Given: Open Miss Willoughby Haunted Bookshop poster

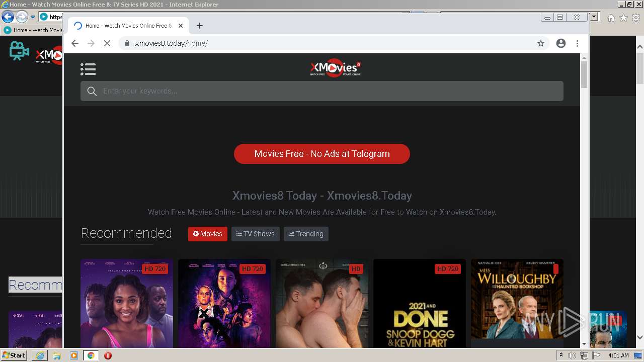Looking at the screenshot, I should tap(517, 303).
